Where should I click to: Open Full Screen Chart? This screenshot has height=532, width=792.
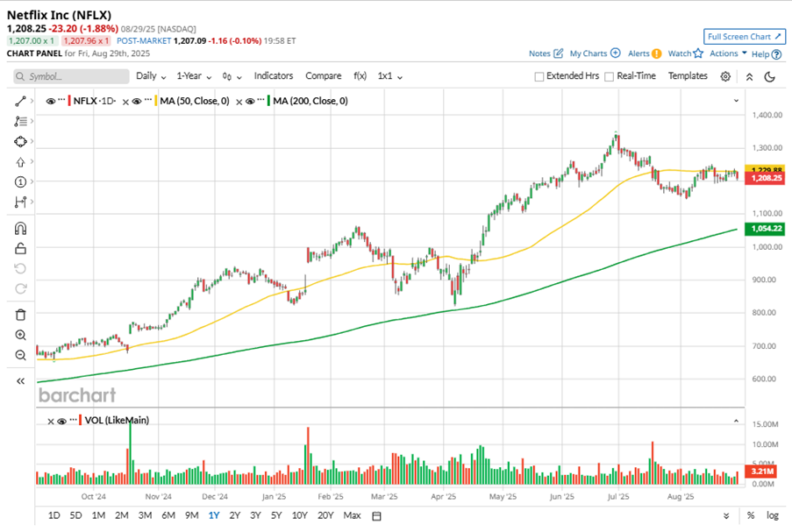[x=745, y=37]
